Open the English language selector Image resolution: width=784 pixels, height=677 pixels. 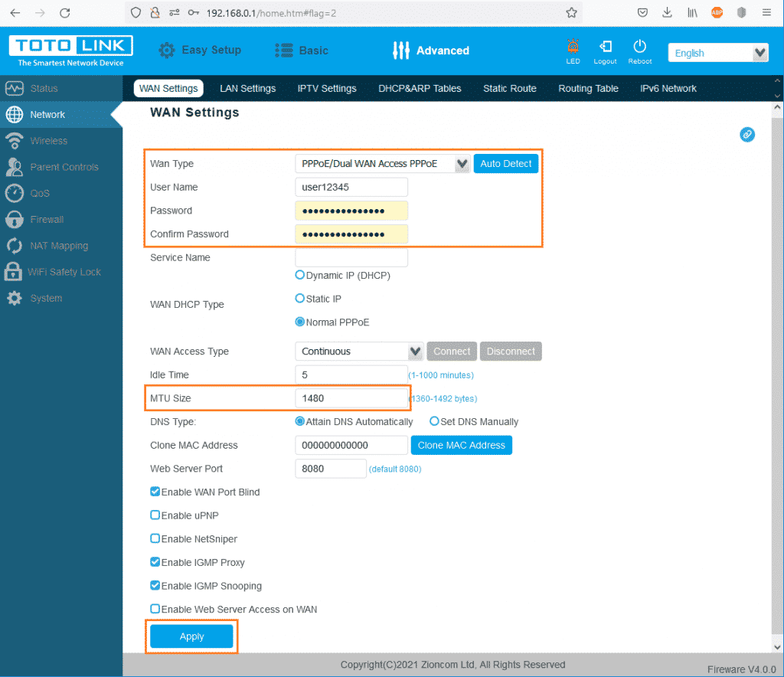click(717, 53)
